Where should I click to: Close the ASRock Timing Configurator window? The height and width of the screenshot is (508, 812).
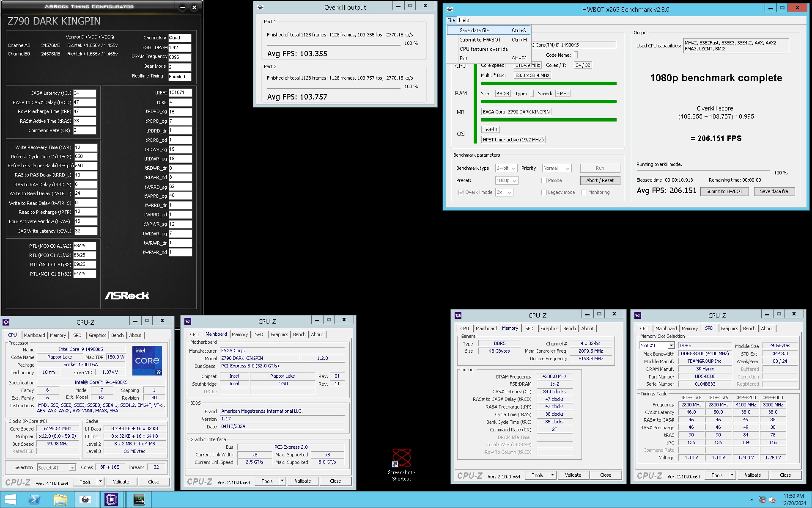194,7
